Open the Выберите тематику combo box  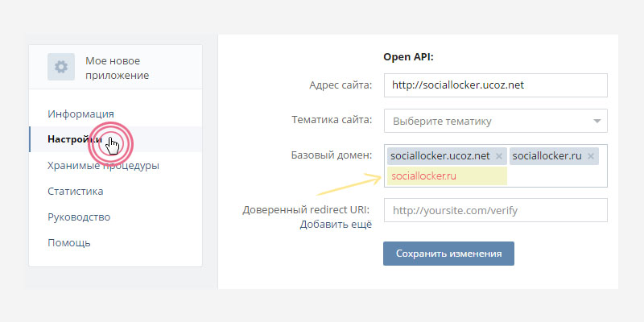tap(487, 121)
